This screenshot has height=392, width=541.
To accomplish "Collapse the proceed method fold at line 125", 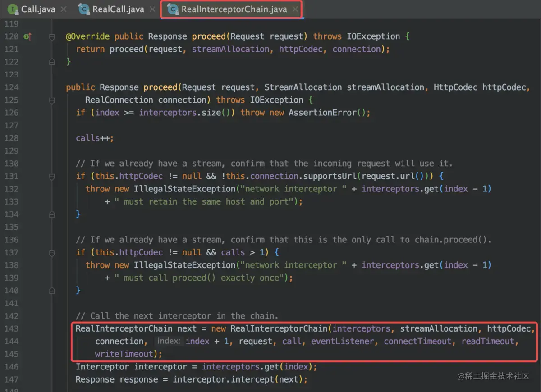I will (x=52, y=100).
